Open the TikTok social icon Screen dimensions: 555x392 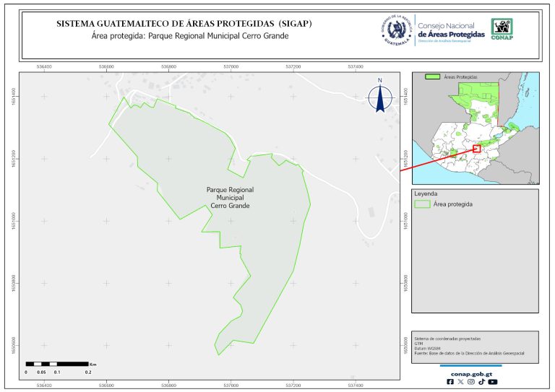pyautogui.click(x=481, y=383)
